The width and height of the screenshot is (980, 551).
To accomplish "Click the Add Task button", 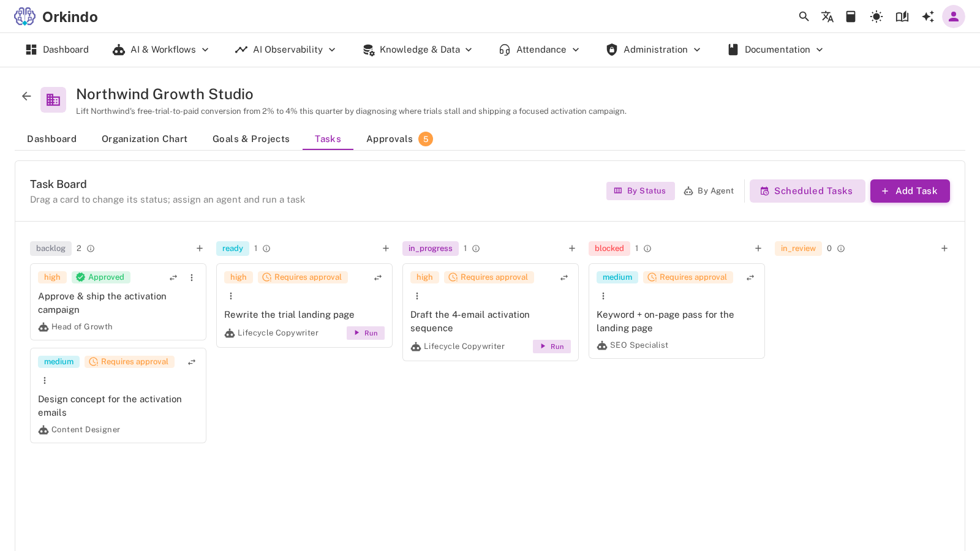I will point(910,191).
